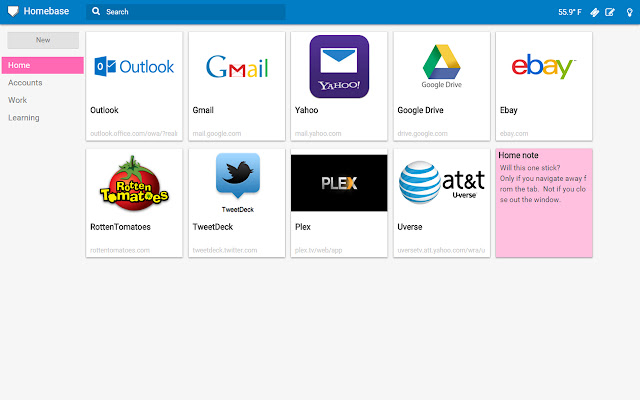Follow the outlook.office.com link
The image size is (640, 400).
pos(134,133)
